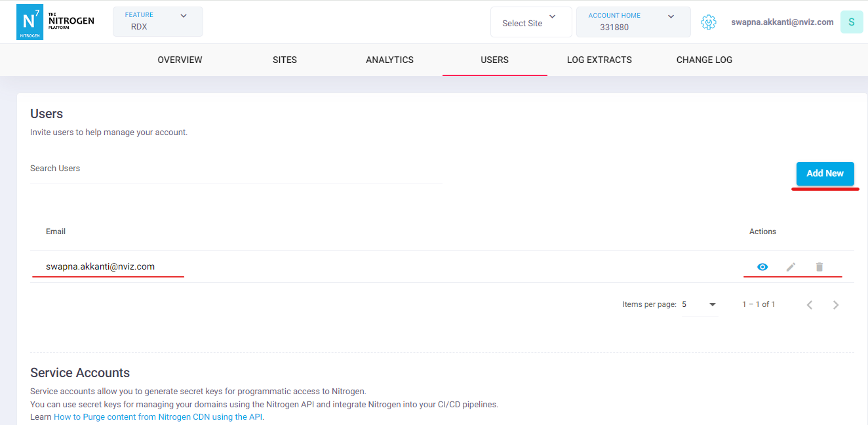The width and height of the screenshot is (868, 425).
Task: Switch to the Overview tab
Action: 180,60
